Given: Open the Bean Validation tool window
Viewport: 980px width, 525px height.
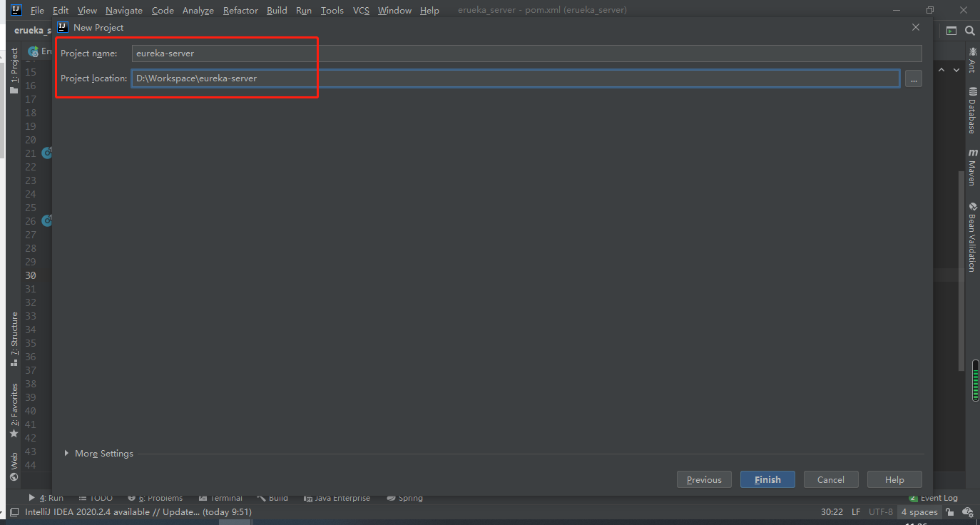Looking at the screenshot, I should tap(971, 237).
